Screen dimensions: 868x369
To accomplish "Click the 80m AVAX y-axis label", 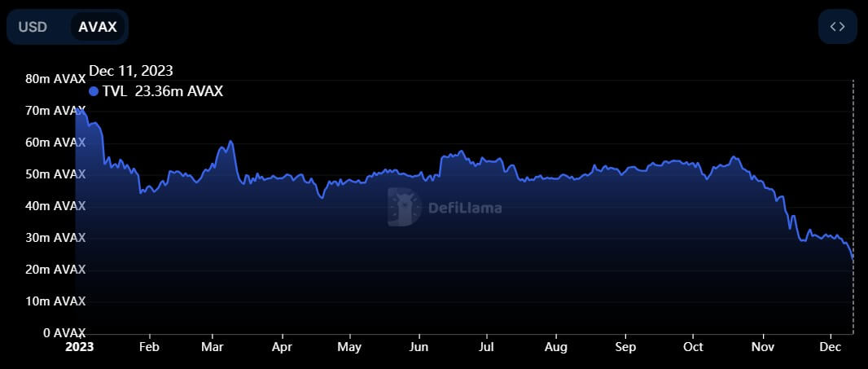I will point(55,79).
